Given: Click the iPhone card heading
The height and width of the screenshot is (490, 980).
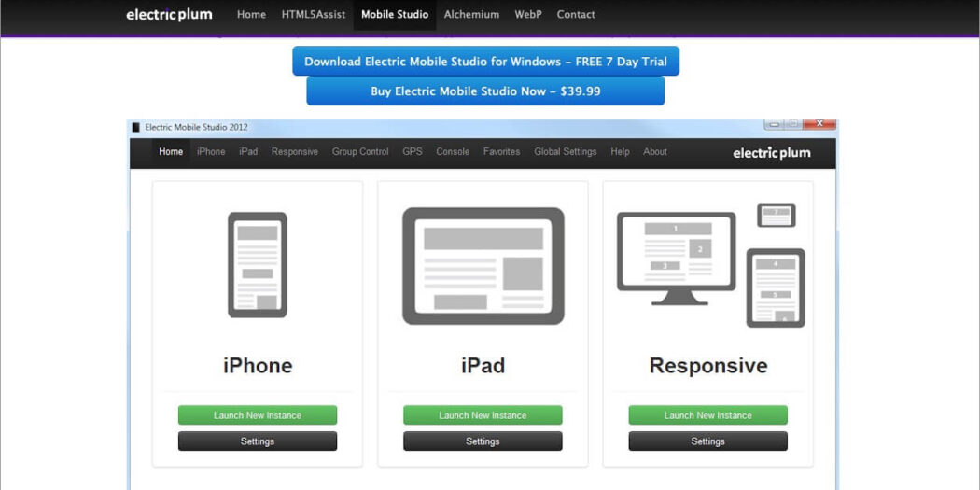Looking at the screenshot, I should point(258,366).
